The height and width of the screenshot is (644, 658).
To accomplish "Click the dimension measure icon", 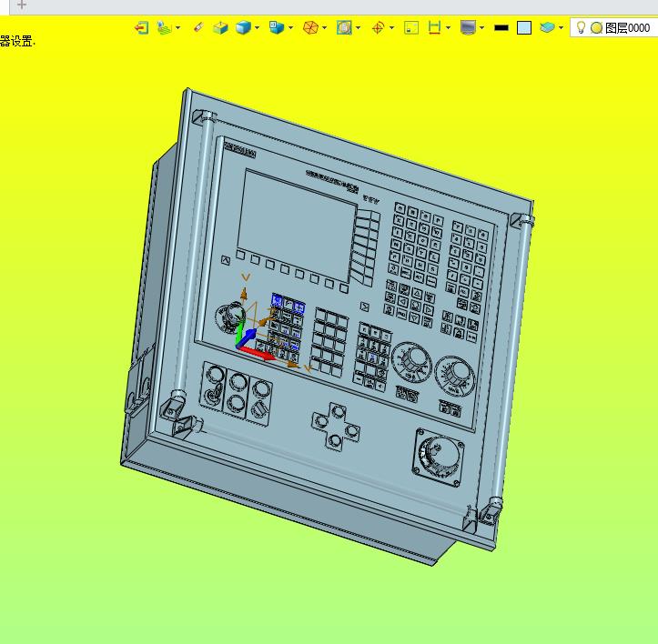I will point(434,28).
